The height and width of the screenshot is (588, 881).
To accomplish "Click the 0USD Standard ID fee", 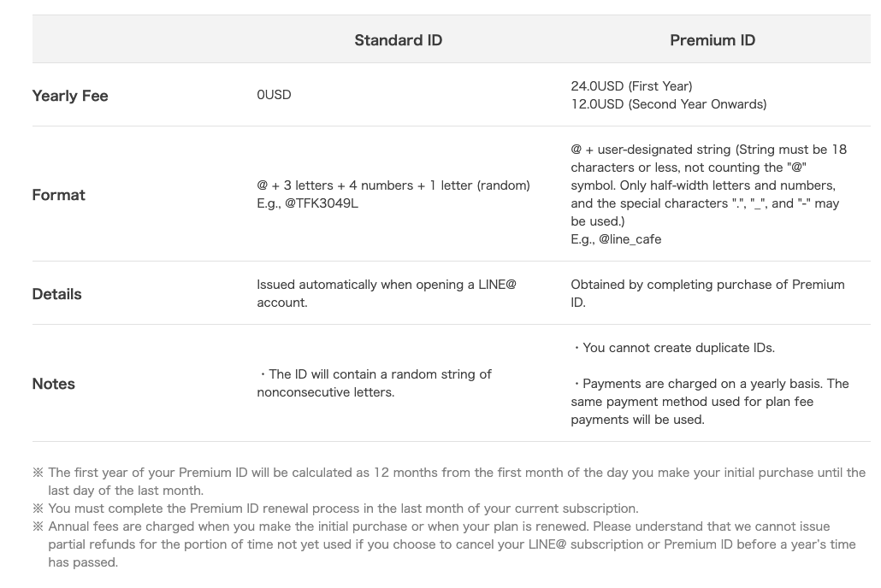I will [274, 95].
